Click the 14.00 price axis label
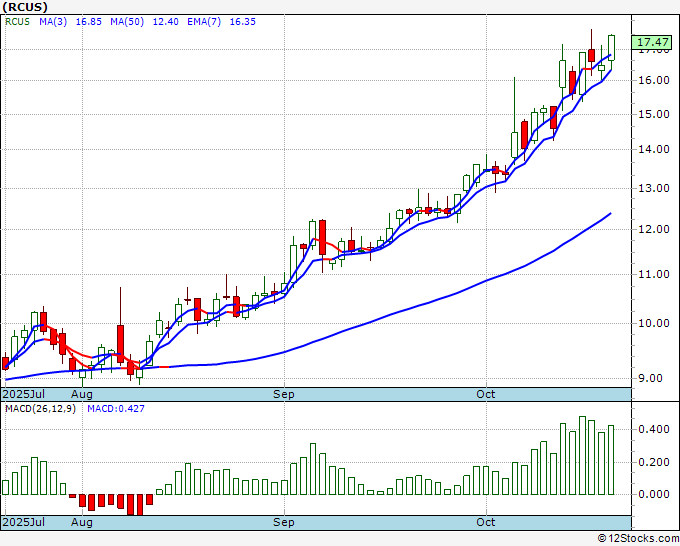 pos(654,149)
